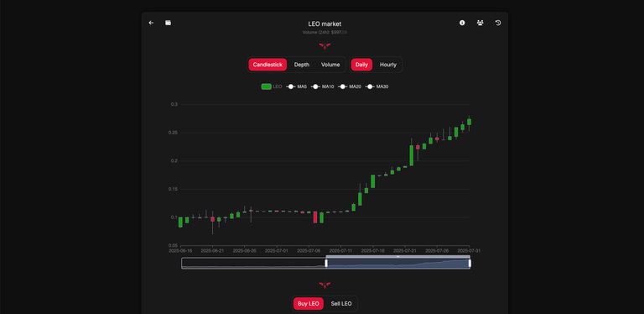Toggle the MA10 line legend
Screen dimensions: 644x314
(323, 86)
